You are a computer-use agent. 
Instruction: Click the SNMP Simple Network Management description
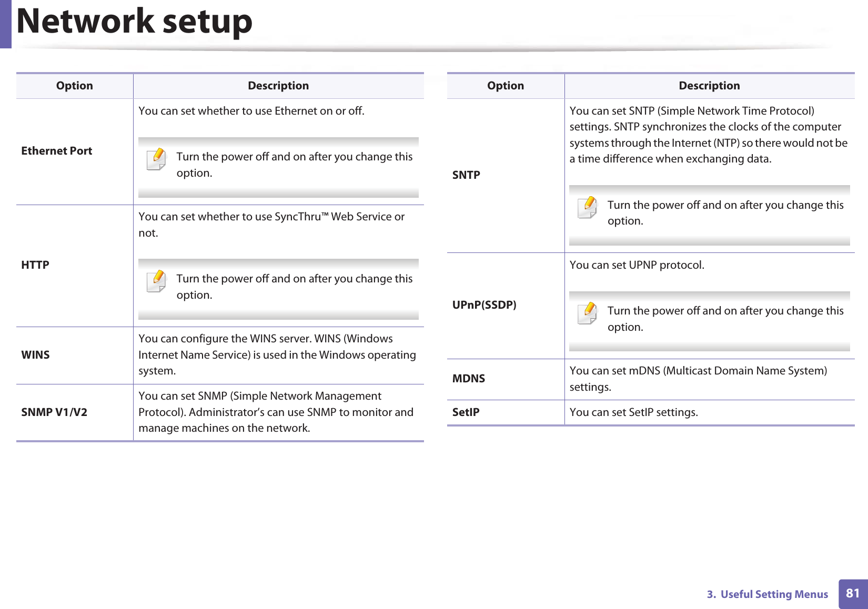276,412
